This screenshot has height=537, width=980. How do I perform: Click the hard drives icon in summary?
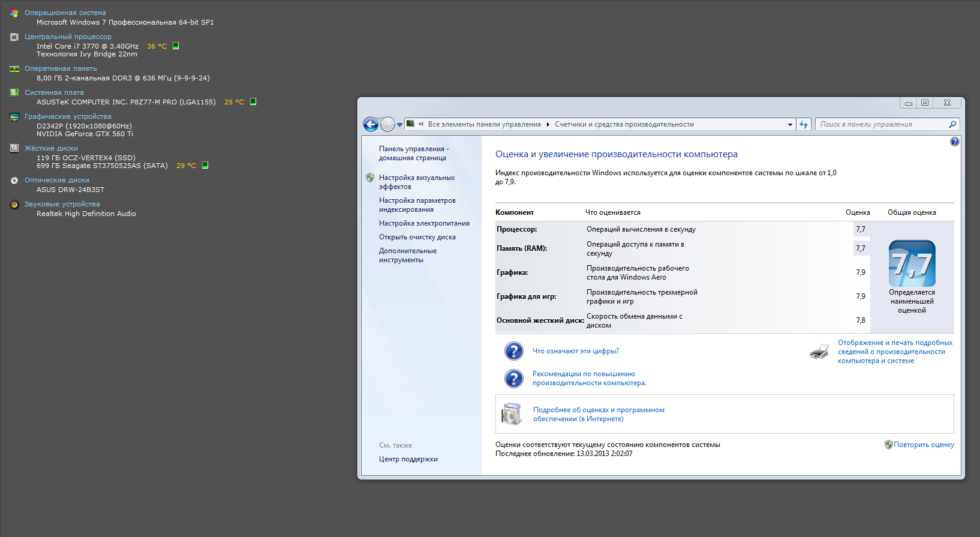pyautogui.click(x=14, y=148)
